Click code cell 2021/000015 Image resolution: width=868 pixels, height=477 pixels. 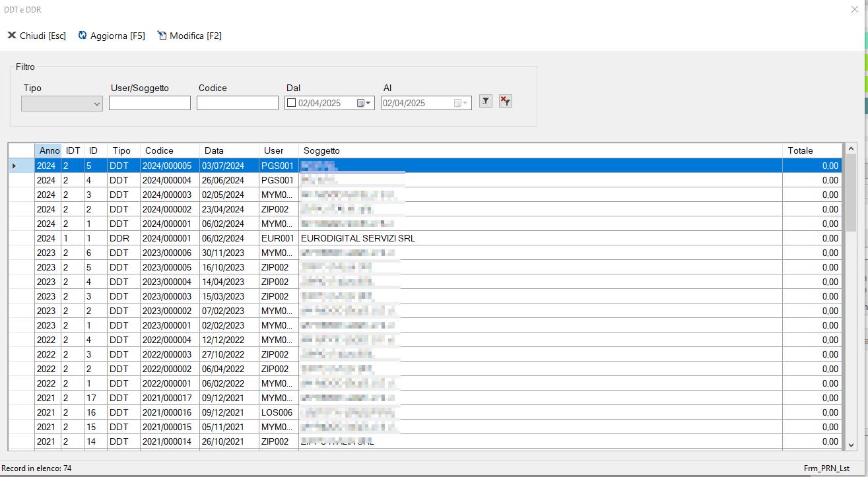pyautogui.click(x=170, y=427)
